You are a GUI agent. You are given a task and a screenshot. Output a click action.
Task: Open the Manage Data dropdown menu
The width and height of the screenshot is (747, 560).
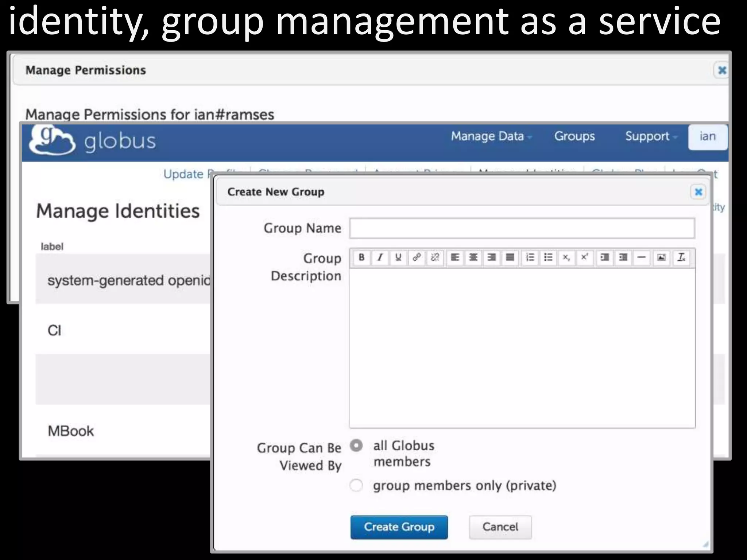point(491,136)
